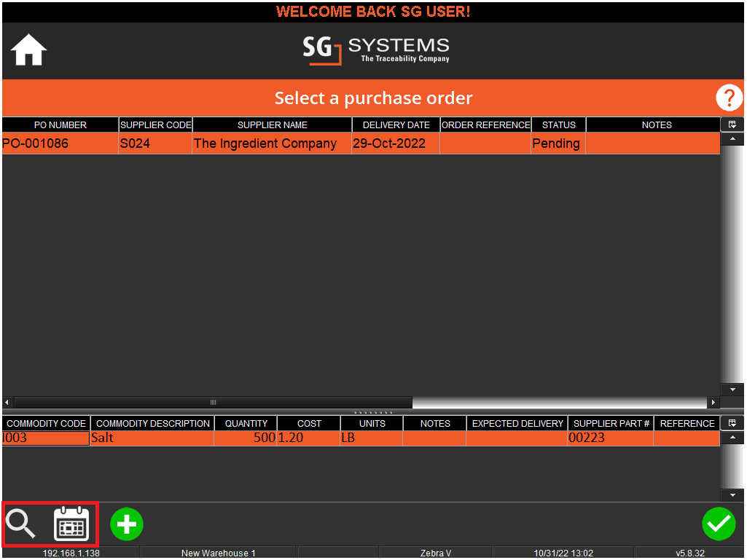Click the quantity cell showing 500
This screenshot has height=560, width=747.
[246, 438]
